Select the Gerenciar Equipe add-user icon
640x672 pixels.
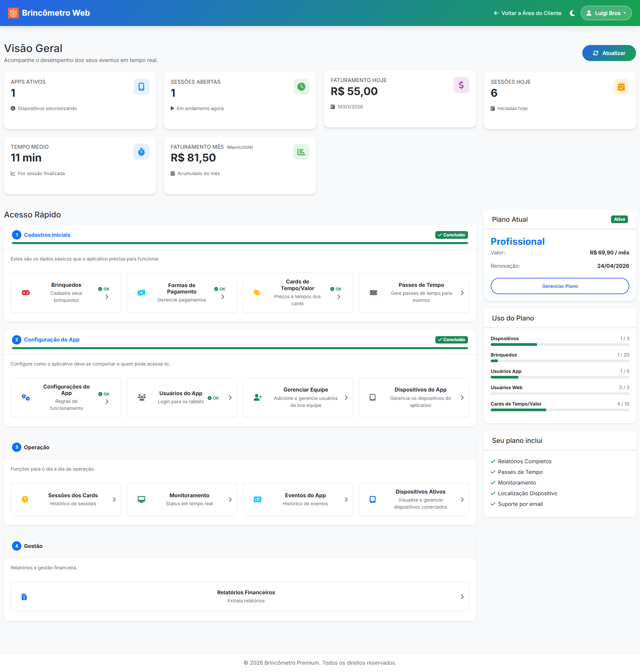[x=258, y=397]
